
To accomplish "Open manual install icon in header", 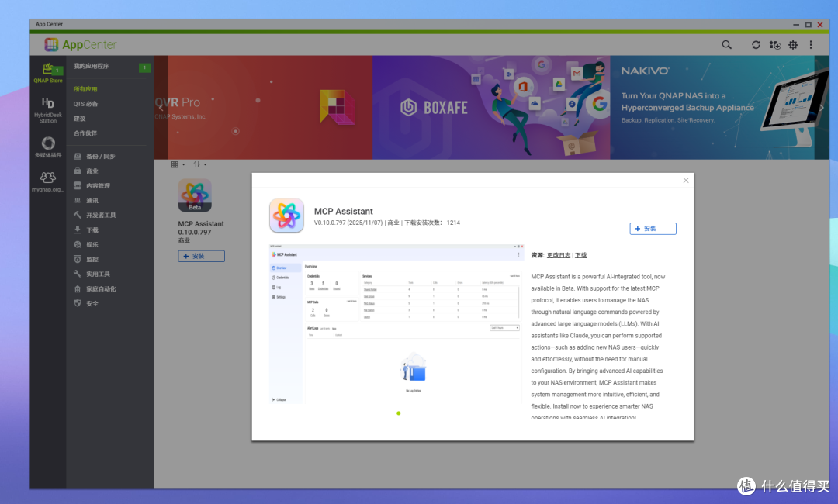I will tap(774, 45).
